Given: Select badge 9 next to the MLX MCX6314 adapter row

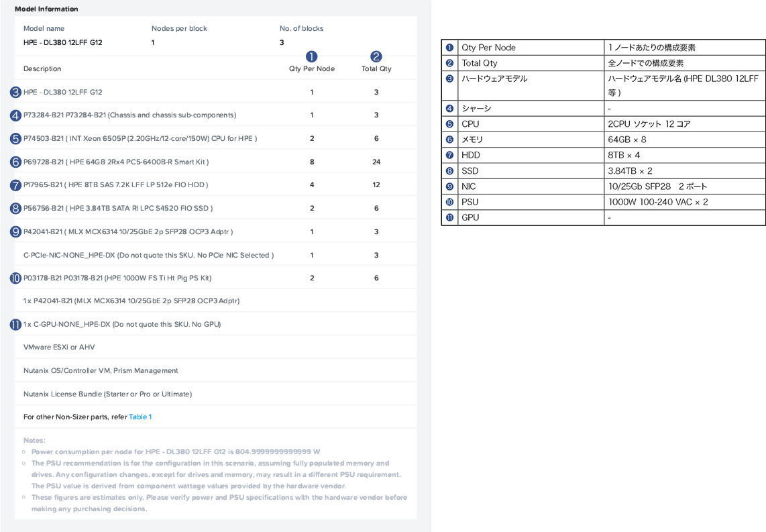Looking at the screenshot, I should [16, 231].
